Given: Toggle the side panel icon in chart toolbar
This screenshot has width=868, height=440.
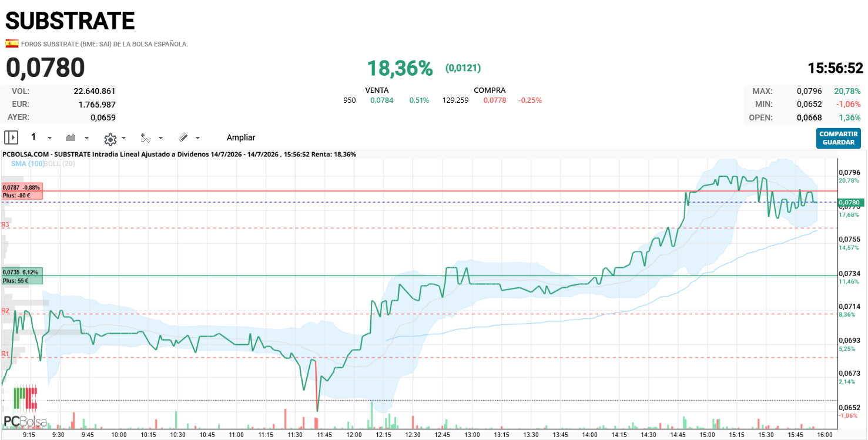Looking at the screenshot, I should point(11,137).
